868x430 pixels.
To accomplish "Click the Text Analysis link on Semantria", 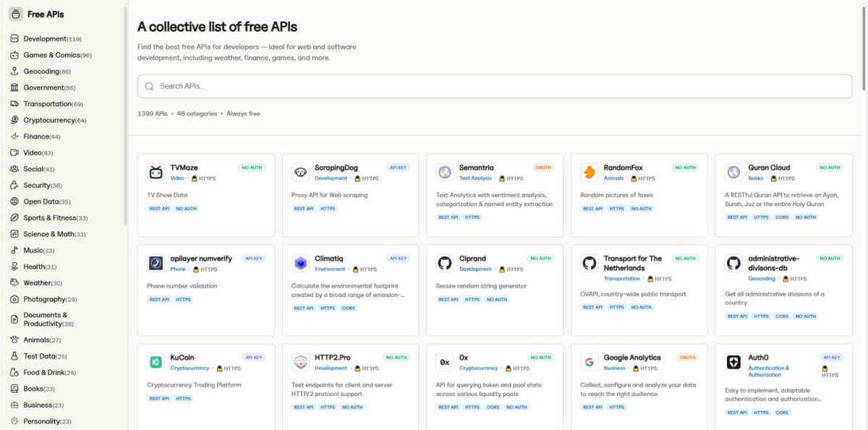I will tap(475, 179).
